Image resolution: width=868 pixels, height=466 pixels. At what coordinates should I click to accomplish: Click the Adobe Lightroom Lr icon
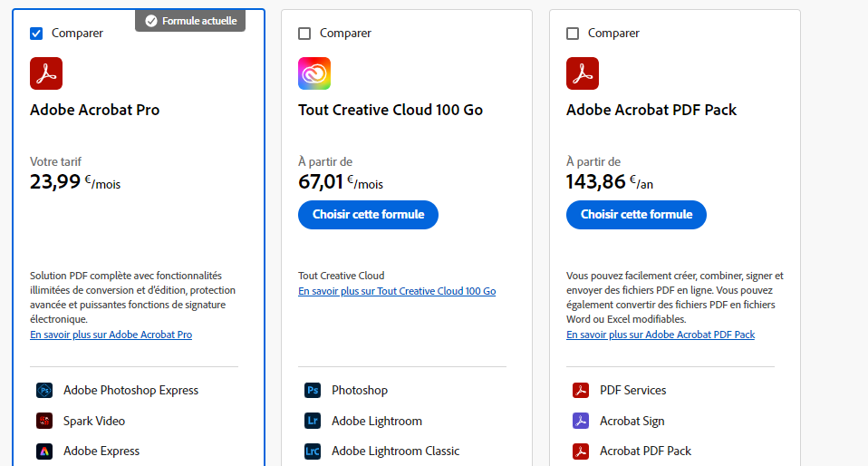[313, 421]
